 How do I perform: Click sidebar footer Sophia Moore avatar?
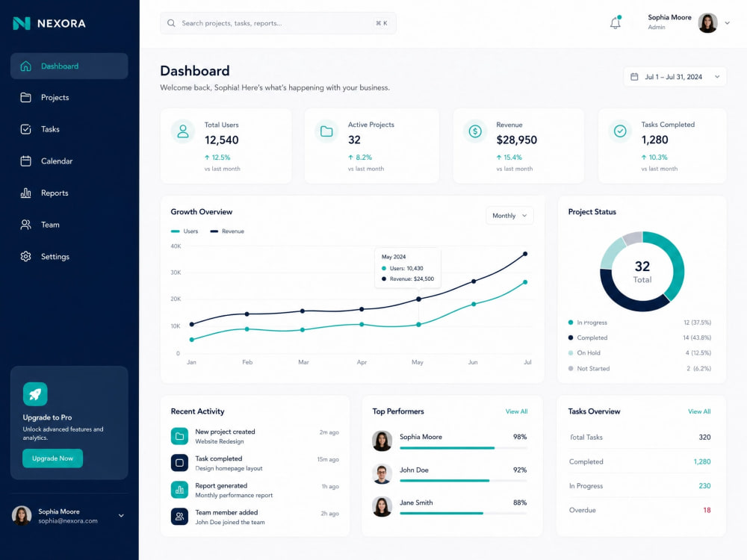(22, 516)
